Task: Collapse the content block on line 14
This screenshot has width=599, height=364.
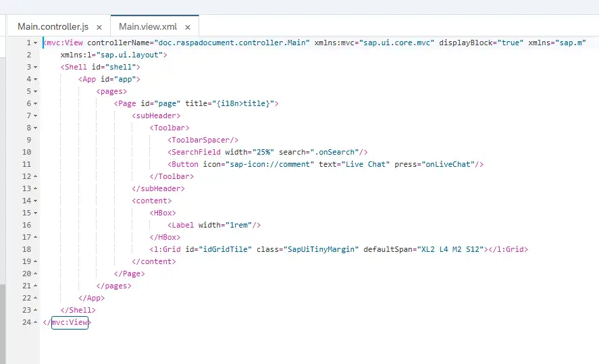Action: click(36, 201)
